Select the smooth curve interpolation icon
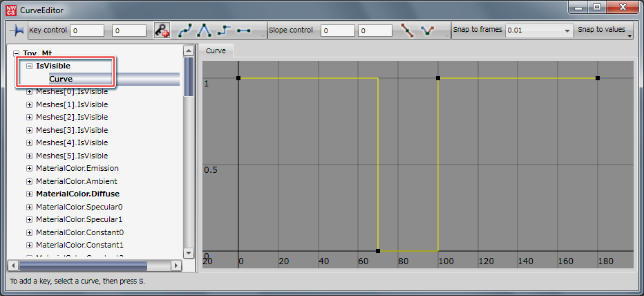The height and width of the screenshot is (296, 644). pyautogui.click(x=185, y=31)
